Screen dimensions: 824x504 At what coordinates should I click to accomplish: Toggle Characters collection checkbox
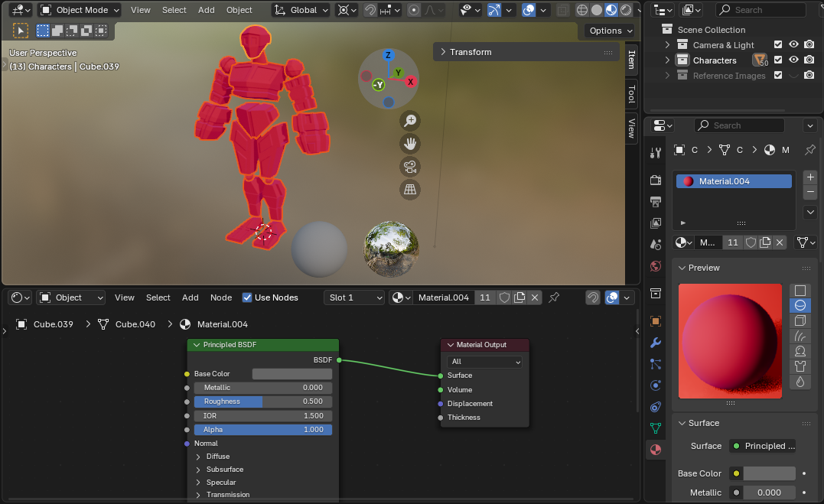tap(778, 60)
